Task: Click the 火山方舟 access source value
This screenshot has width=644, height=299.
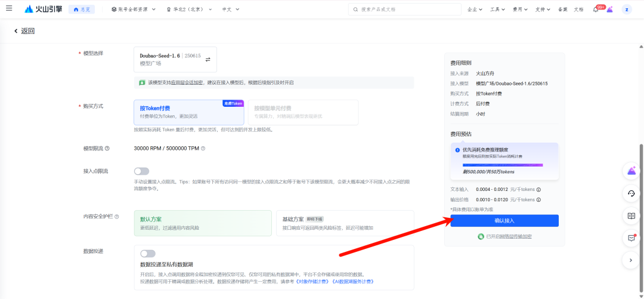Action: click(x=484, y=73)
